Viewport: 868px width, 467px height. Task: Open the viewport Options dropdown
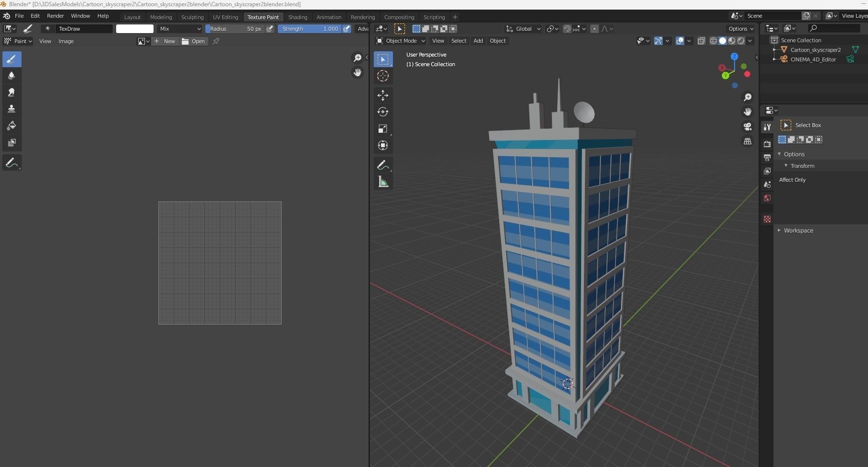(x=741, y=29)
